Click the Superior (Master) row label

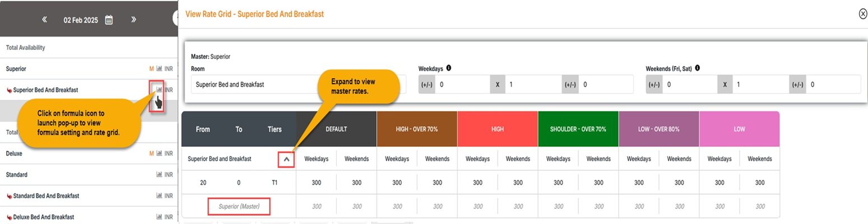point(239,207)
